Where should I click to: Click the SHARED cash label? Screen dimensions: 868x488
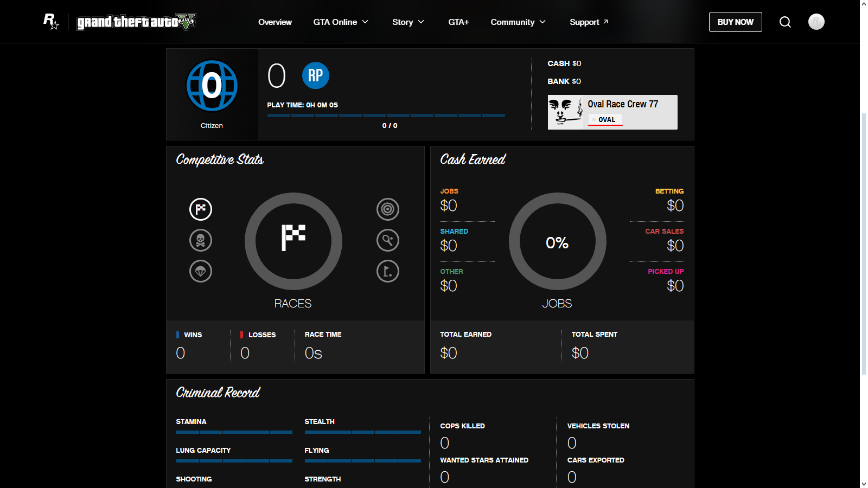click(454, 232)
